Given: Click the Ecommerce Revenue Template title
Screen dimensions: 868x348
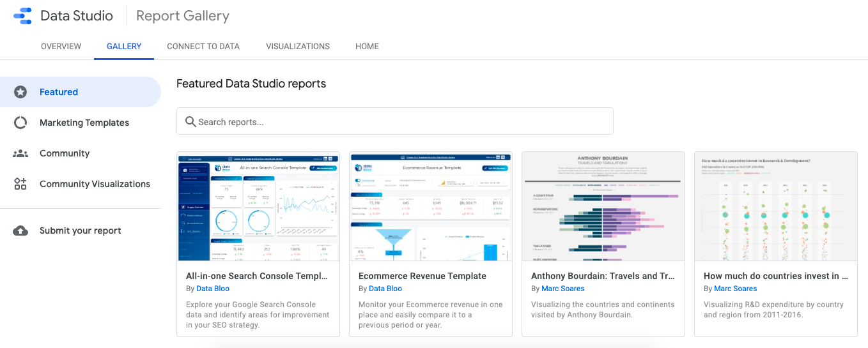Looking at the screenshot, I should pyautogui.click(x=422, y=276).
